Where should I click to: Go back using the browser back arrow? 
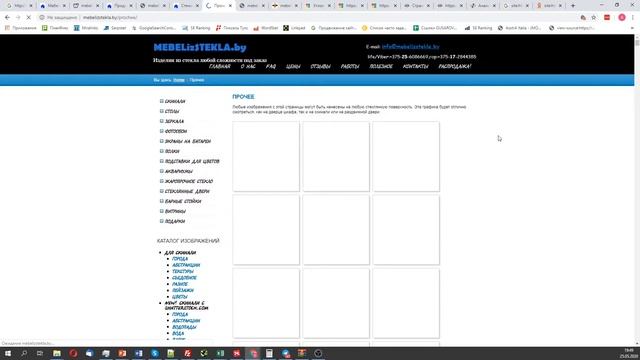(7, 18)
